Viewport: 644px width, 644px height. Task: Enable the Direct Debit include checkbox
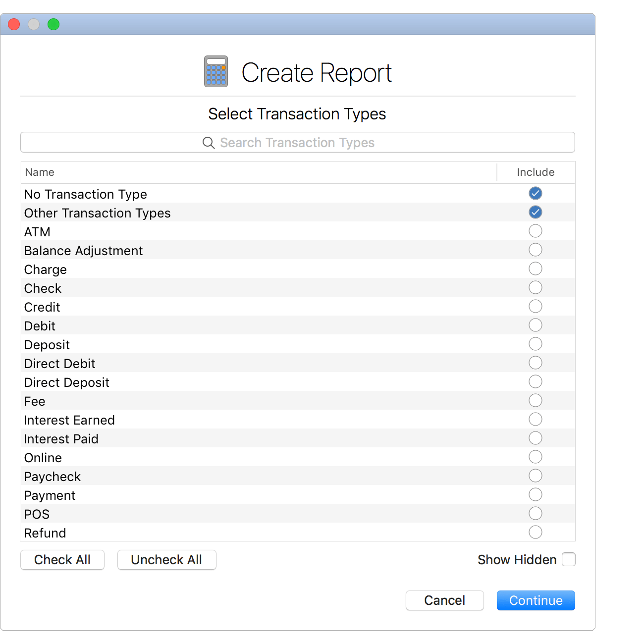click(536, 363)
